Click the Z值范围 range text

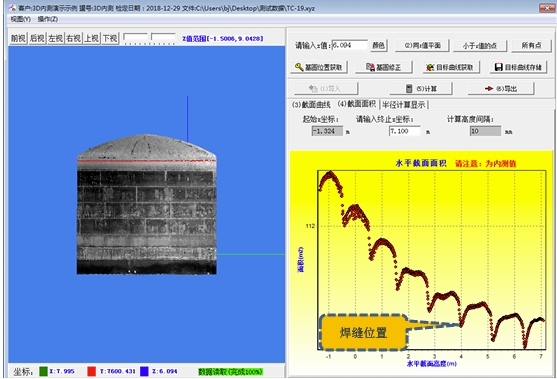(x=223, y=38)
